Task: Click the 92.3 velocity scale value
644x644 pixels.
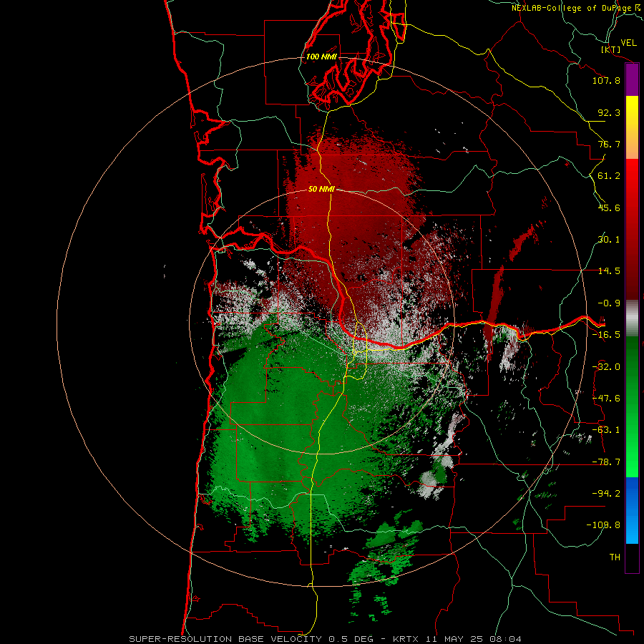Action: coord(609,112)
